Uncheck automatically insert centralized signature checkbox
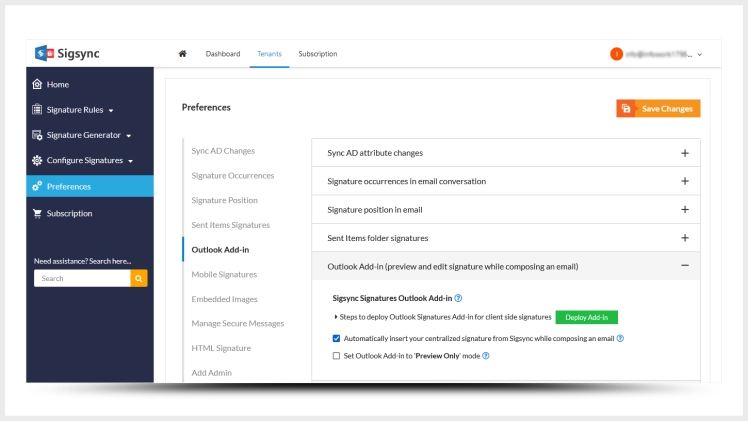Screen dimensions: 748x421 (336, 338)
